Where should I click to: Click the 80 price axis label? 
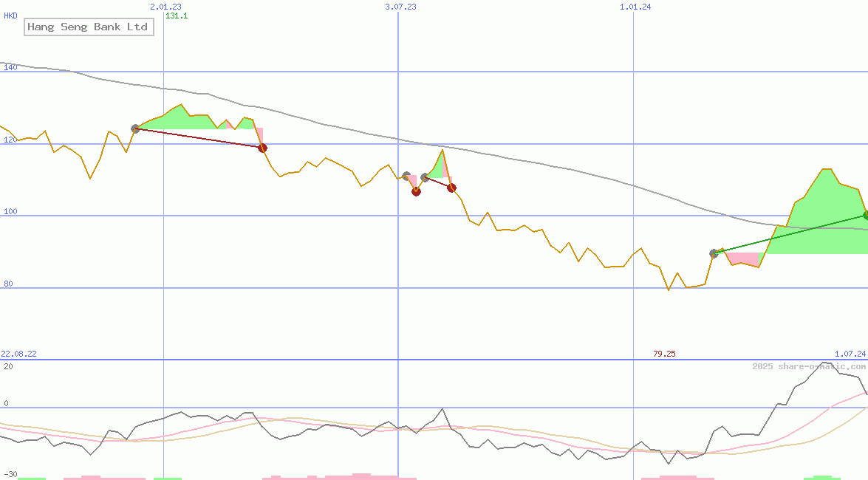8,284
